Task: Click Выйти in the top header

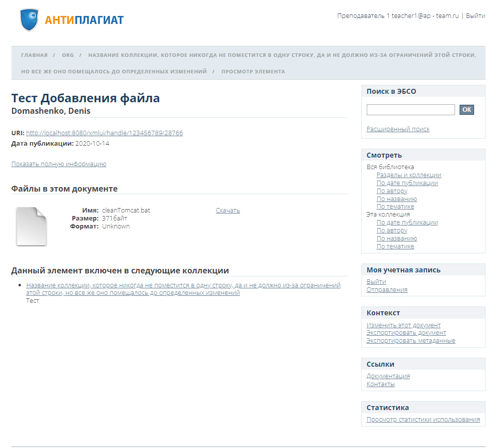Action: point(476,16)
